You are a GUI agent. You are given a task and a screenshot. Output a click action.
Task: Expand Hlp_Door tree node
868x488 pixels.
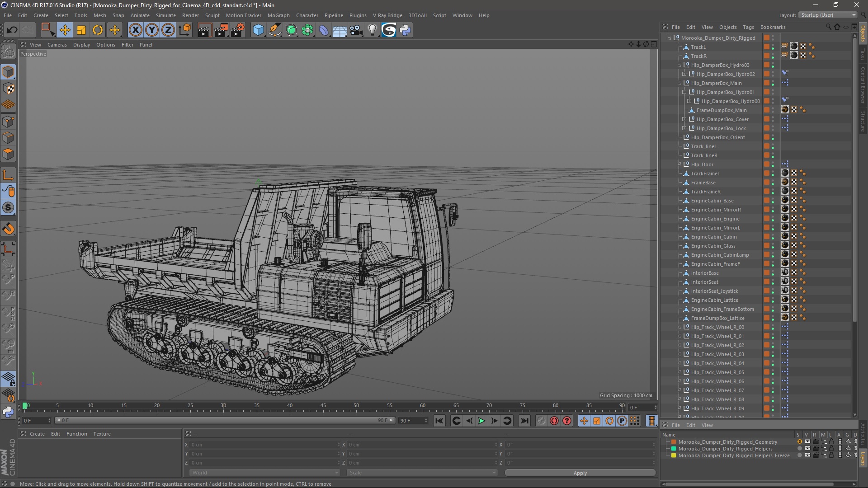[x=679, y=164]
